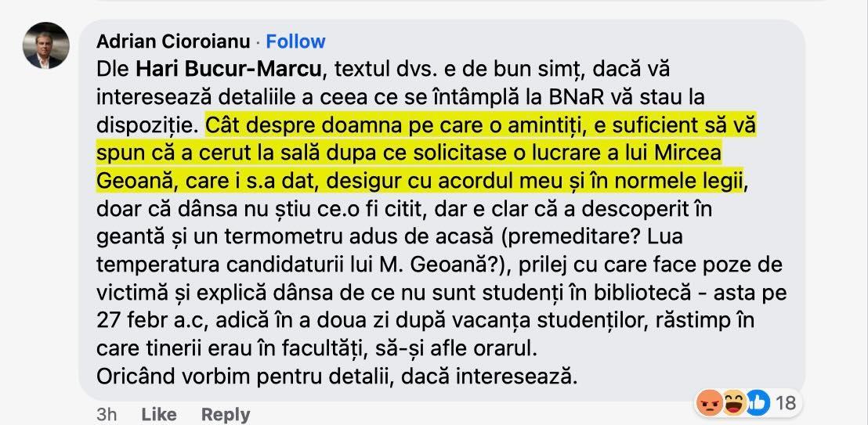Image resolution: width=868 pixels, height=425 pixels.
Task: Click the final line starting 'Oricând vorbim'
Action: [336, 376]
